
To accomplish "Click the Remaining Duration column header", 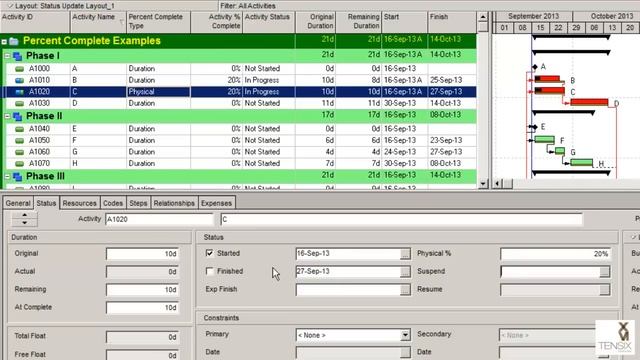I will pyautogui.click(x=358, y=22).
